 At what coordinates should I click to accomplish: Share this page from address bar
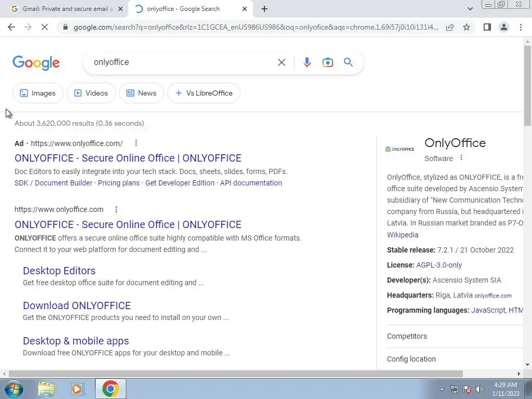(450, 27)
